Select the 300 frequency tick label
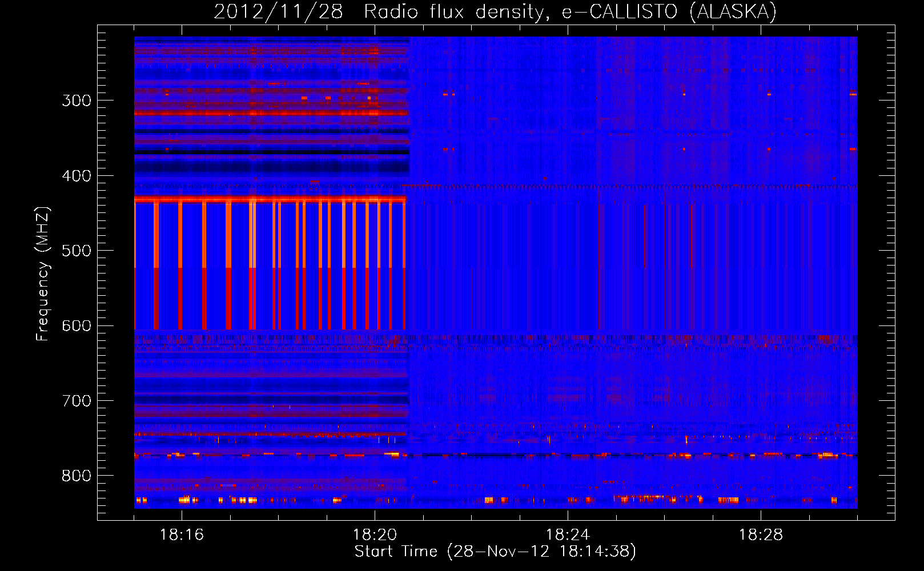This screenshot has width=924, height=571. pos(77,100)
